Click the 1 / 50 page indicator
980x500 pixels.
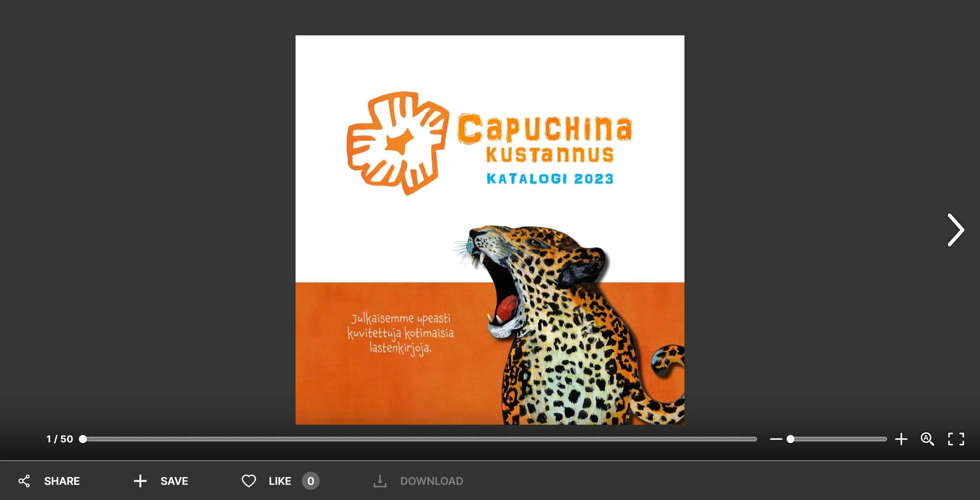point(60,439)
